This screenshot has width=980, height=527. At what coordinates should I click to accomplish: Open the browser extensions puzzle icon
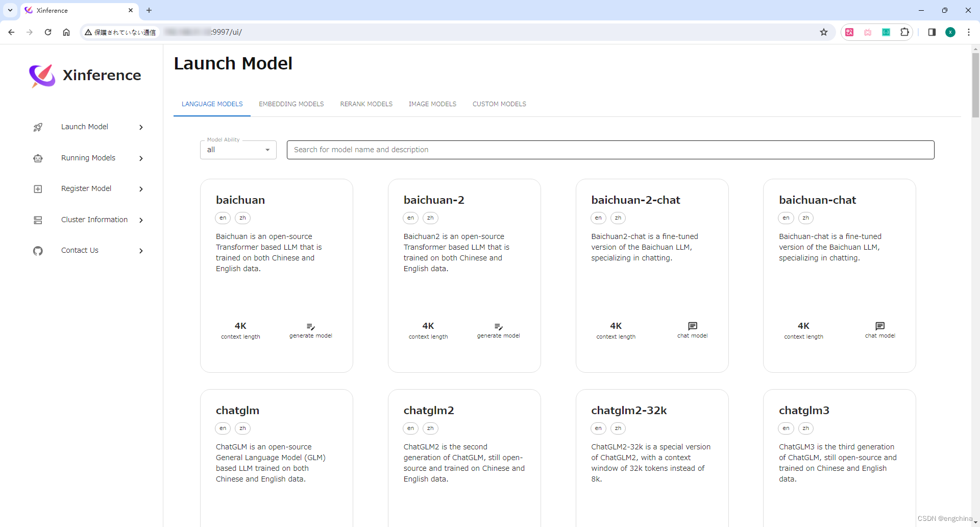click(x=904, y=32)
